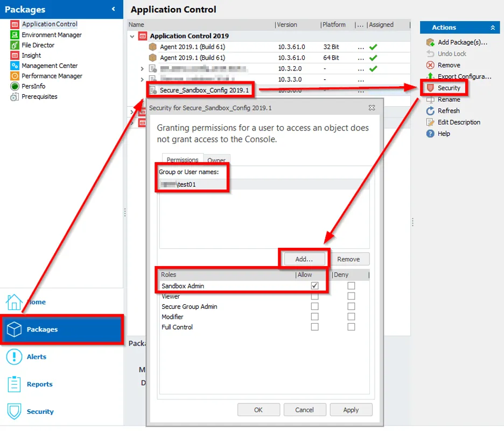
Task: Click the red Remove icon in Actions
Action: [430, 65]
